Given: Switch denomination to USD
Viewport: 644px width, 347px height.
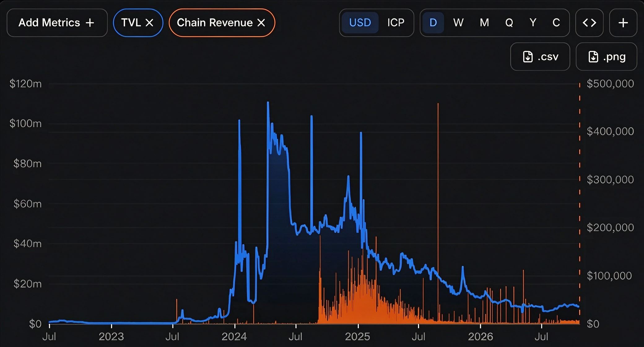Looking at the screenshot, I should click(360, 23).
